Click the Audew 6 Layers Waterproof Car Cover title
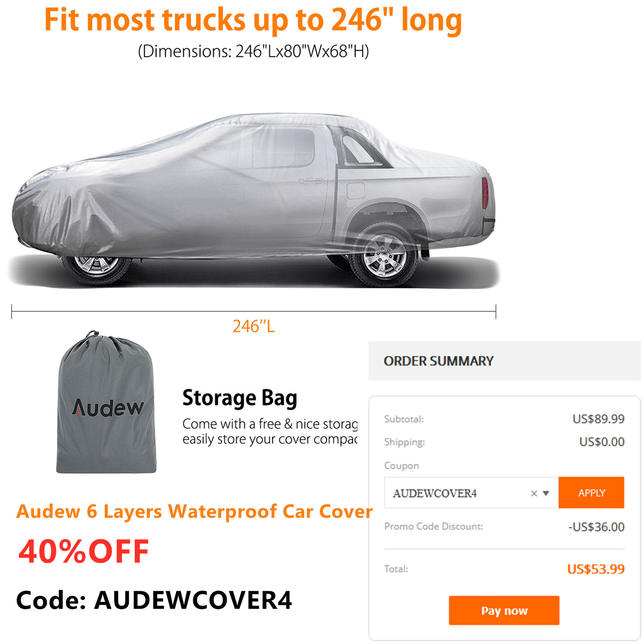644x644 pixels. (x=194, y=511)
